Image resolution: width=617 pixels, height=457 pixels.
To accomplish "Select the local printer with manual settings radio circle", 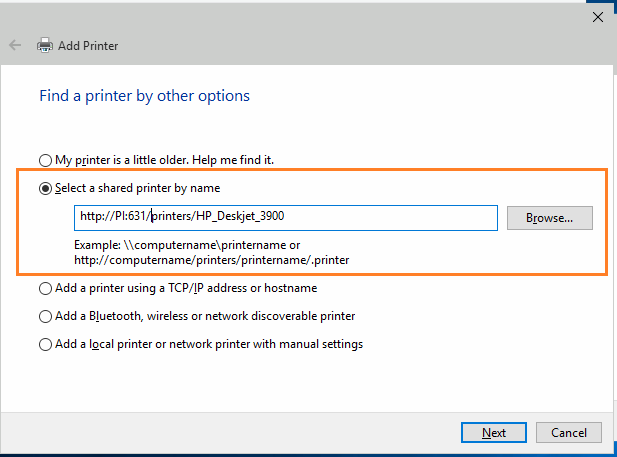I will 45,344.
